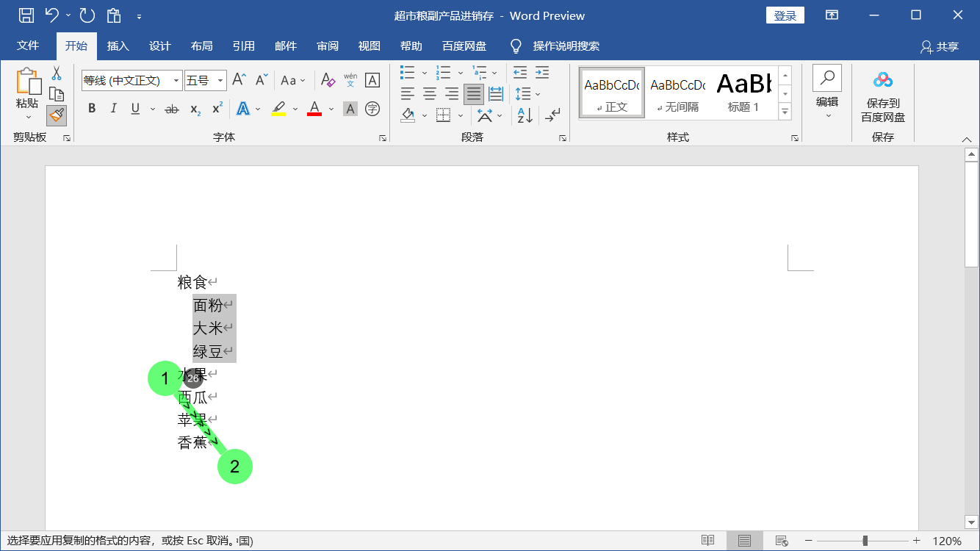Apply superscript x² formatting
This screenshot has height=551, width=980.
(x=217, y=109)
